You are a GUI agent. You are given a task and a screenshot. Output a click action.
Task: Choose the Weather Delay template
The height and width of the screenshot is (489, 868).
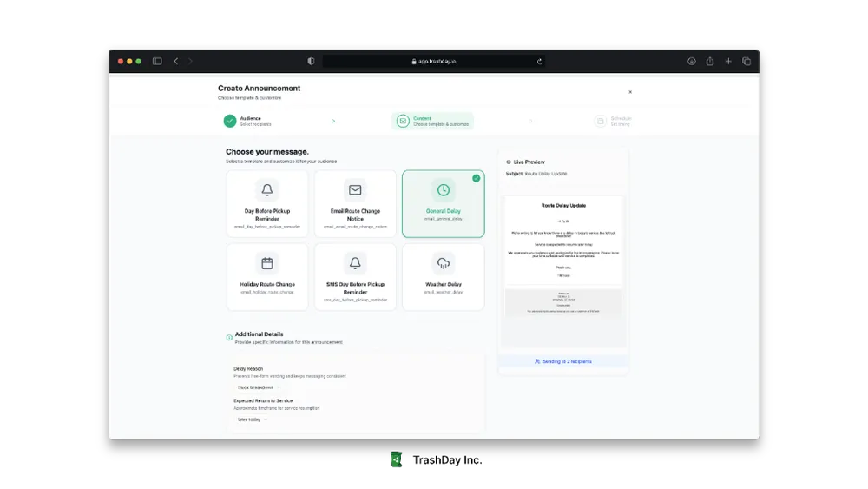[443, 277]
